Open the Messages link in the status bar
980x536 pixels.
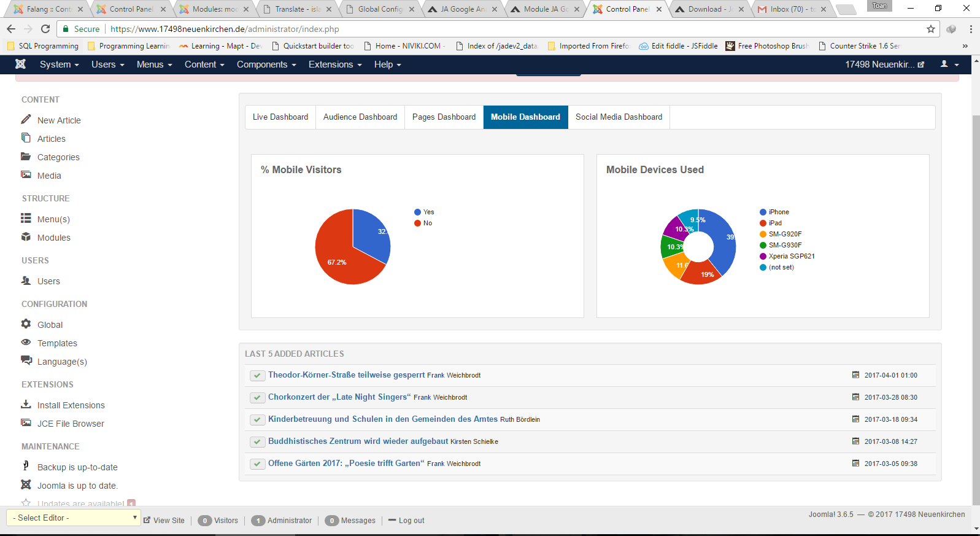coord(350,520)
